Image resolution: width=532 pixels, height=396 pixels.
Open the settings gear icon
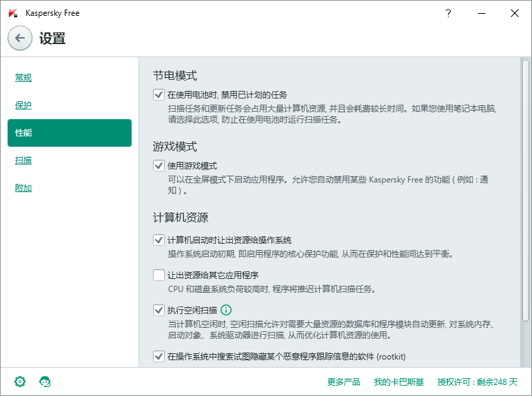20,382
